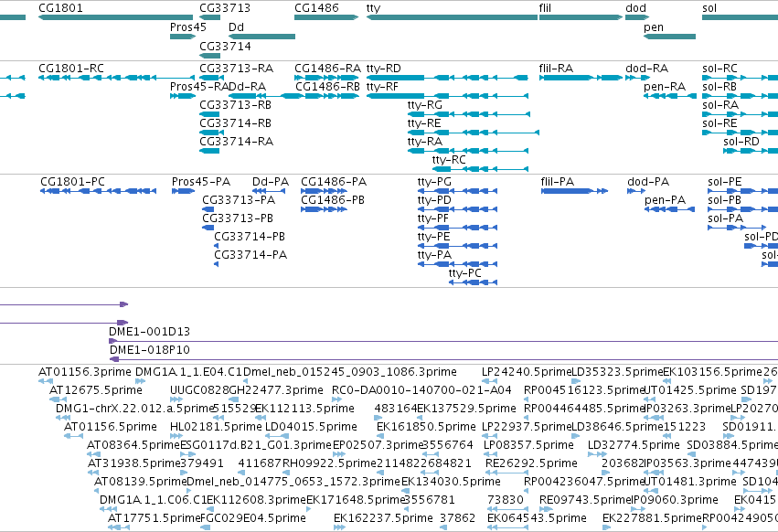This screenshot has width=778, height=532.
Task: Select transcript tty-RG
Action: pyautogui.click(x=468, y=114)
